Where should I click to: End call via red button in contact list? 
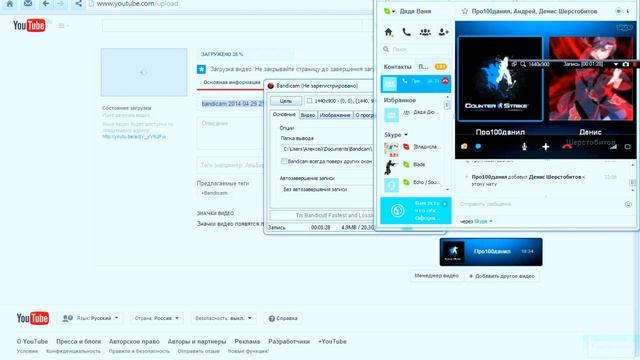[x=445, y=81]
